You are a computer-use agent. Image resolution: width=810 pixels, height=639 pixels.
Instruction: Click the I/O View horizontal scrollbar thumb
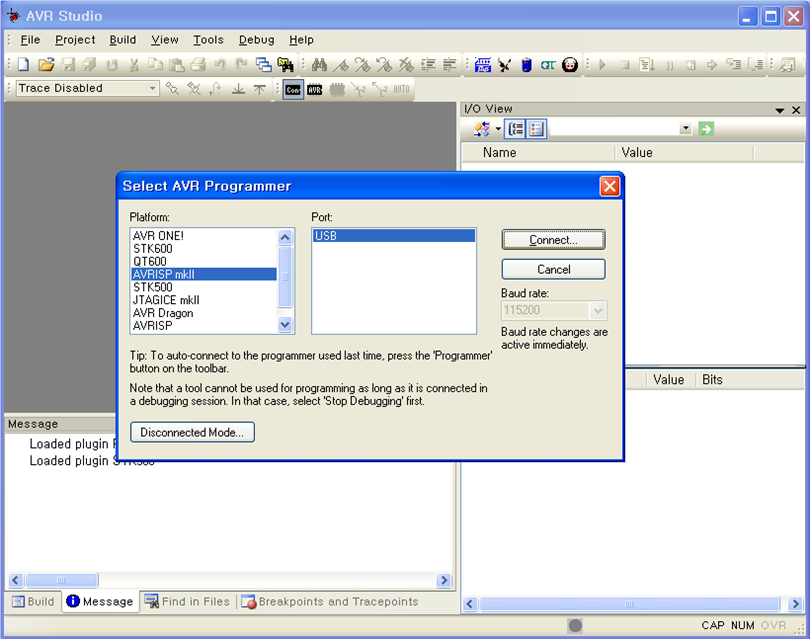pos(629,603)
